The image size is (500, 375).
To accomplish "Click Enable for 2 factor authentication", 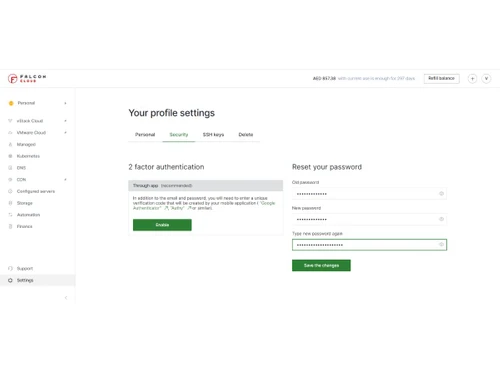I will 162,225.
